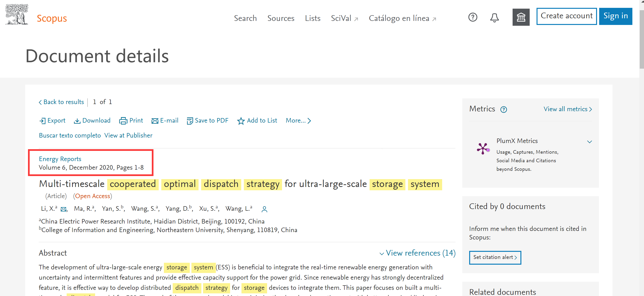The width and height of the screenshot is (644, 296).
Task: Click the Add to List star icon
Action: pos(241,121)
